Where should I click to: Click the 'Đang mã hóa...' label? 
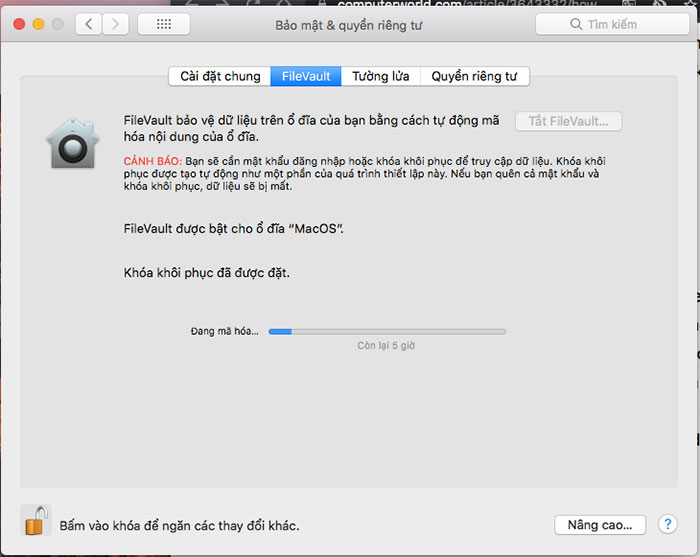(225, 331)
